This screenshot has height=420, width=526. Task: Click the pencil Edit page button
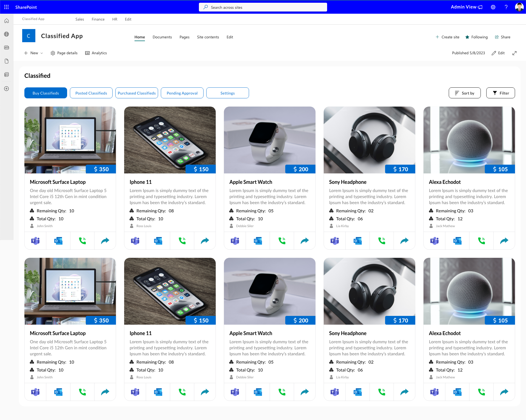click(498, 53)
